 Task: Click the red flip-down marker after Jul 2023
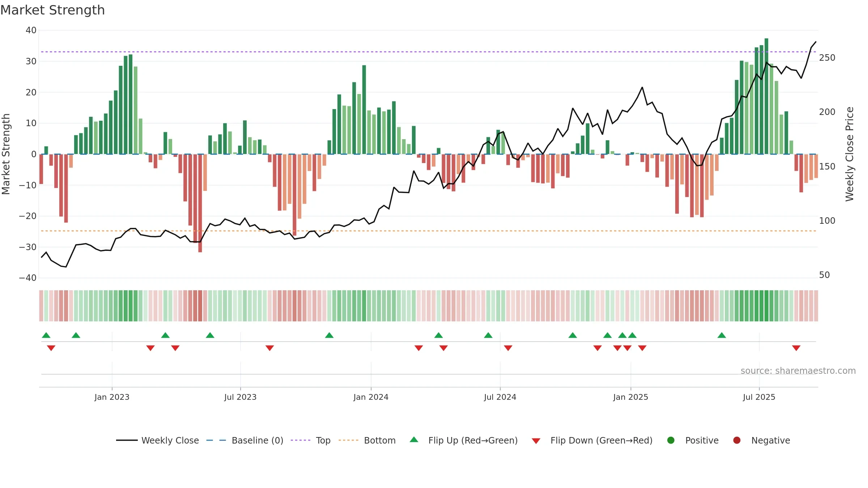click(269, 348)
